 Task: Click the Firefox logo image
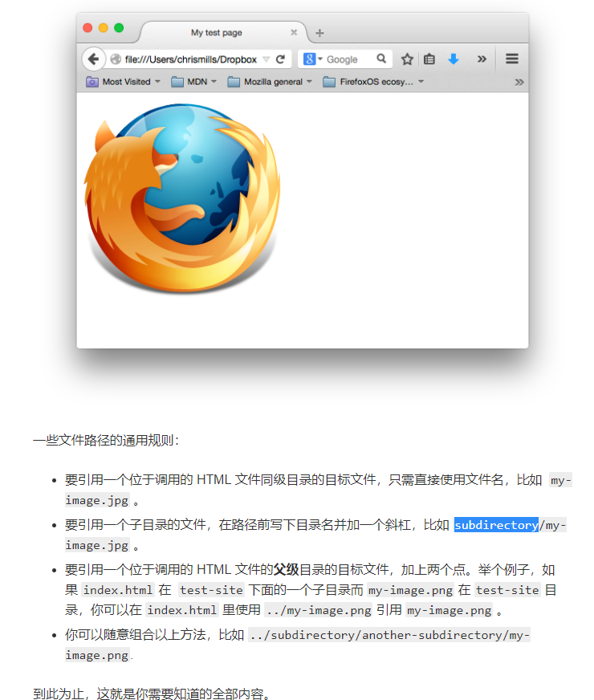[182, 198]
